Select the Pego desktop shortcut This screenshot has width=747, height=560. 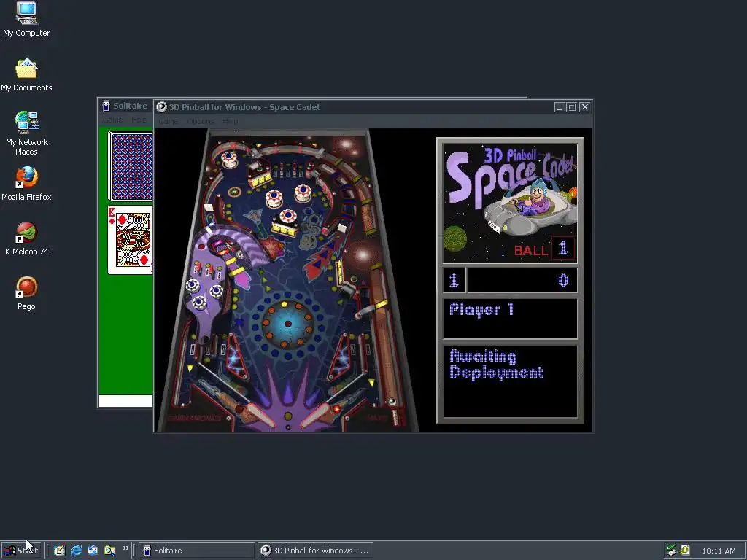[26, 293]
